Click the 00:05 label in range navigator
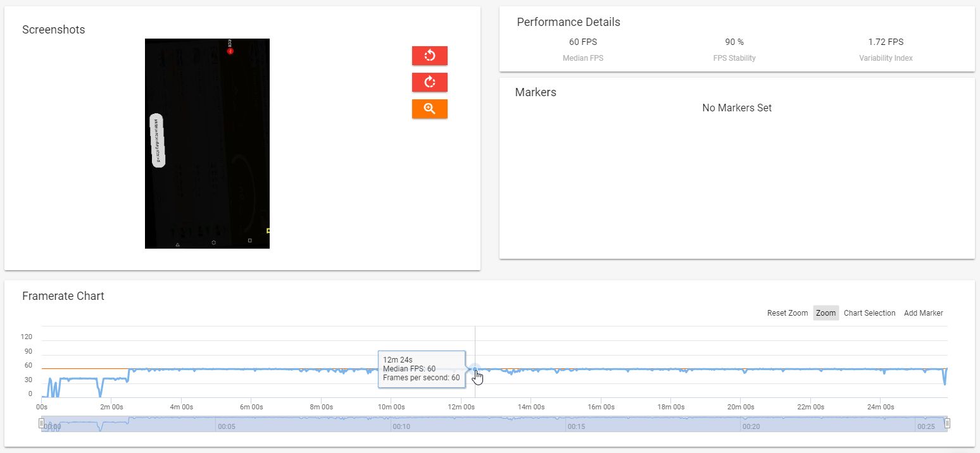The image size is (980, 453). point(226,427)
